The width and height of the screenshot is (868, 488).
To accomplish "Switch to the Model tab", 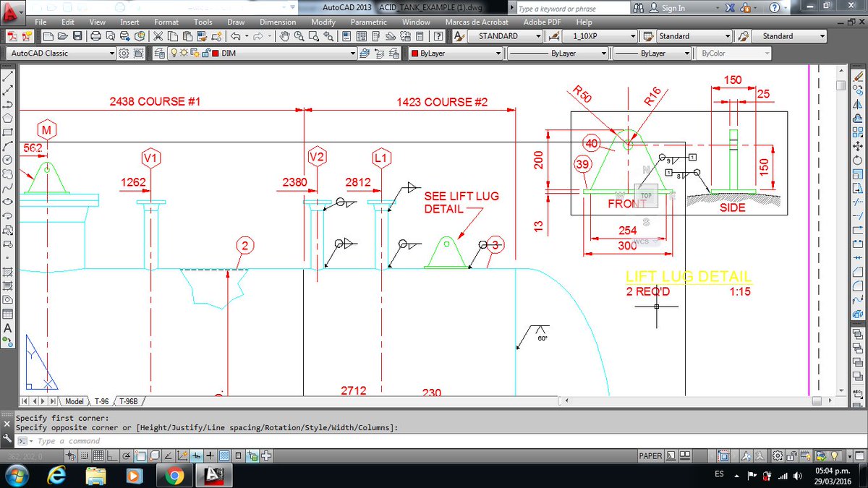I will pyautogui.click(x=75, y=401).
